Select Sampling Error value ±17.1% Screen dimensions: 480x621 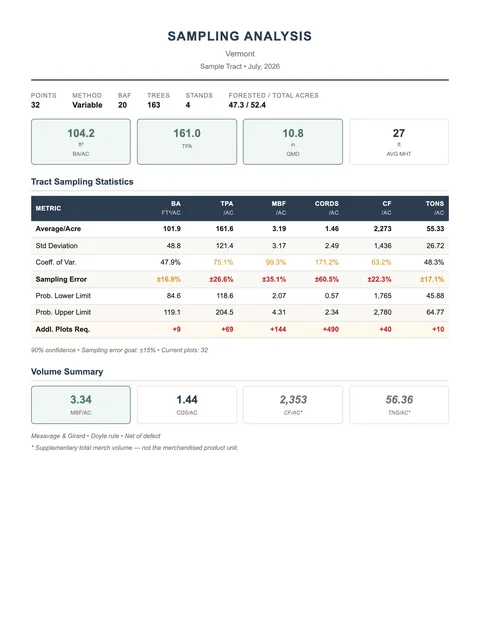click(x=432, y=279)
